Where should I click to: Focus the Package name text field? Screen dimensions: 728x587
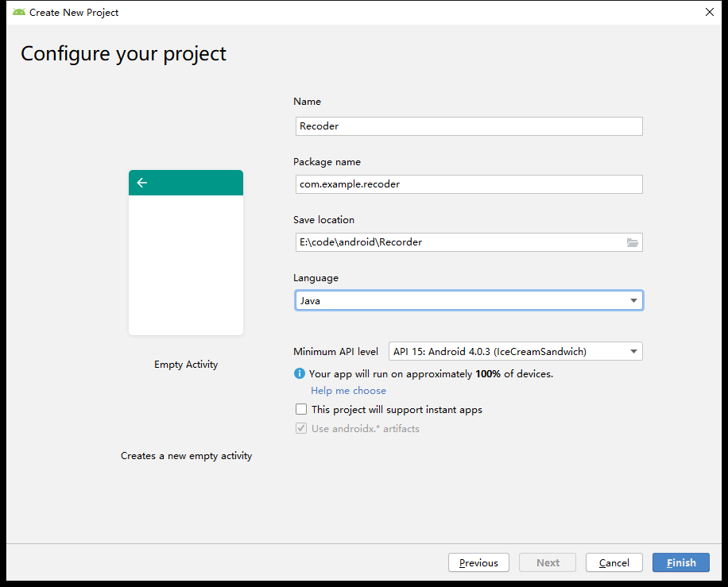pyautogui.click(x=467, y=184)
